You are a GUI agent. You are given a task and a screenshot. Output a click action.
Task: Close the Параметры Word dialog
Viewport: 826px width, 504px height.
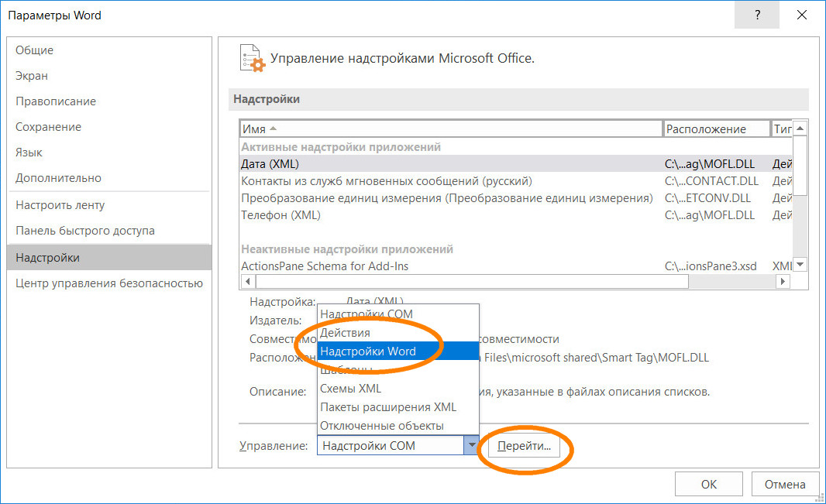pyautogui.click(x=802, y=15)
